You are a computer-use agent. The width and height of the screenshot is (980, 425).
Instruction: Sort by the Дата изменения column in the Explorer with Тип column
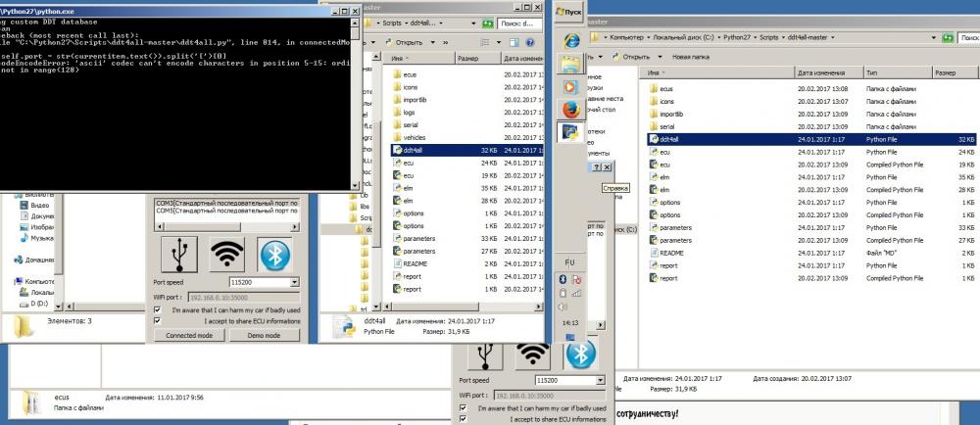829,72
